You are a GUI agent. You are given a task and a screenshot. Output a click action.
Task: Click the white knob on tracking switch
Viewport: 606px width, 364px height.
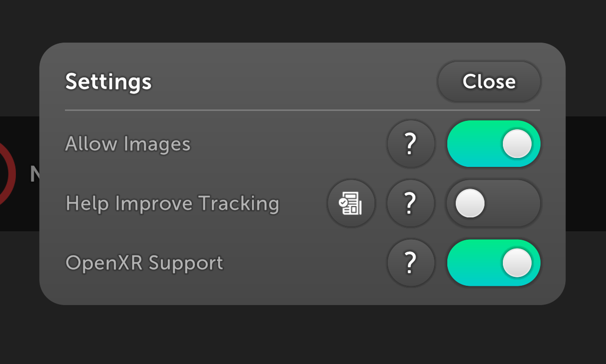(470, 204)
